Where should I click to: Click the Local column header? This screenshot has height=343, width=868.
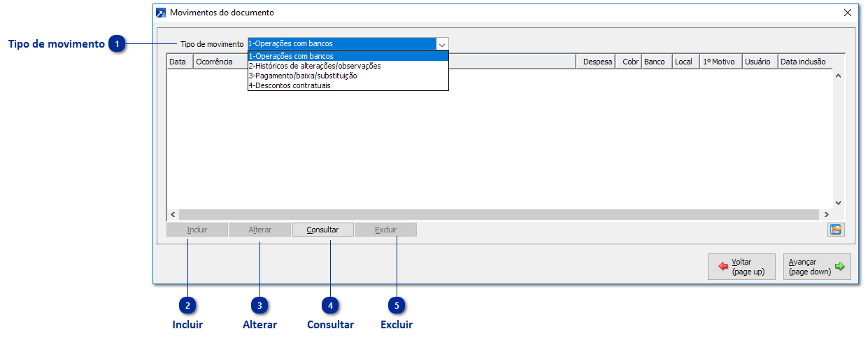[x=686, y=62]
